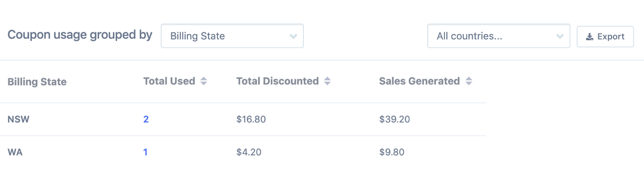The height and width of the screenshot is (177, 644).
Task: Sort by the Sales Generated column header
Action: (419, 81)
